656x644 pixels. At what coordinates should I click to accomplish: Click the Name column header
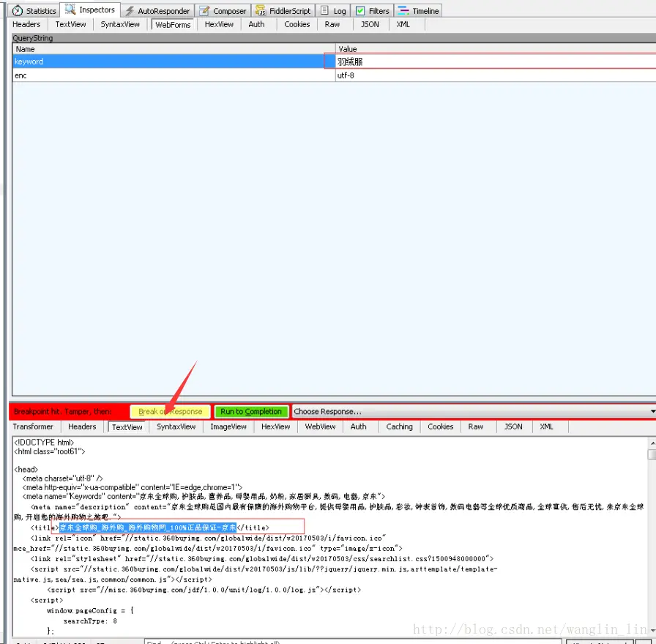tap(174, 48)
